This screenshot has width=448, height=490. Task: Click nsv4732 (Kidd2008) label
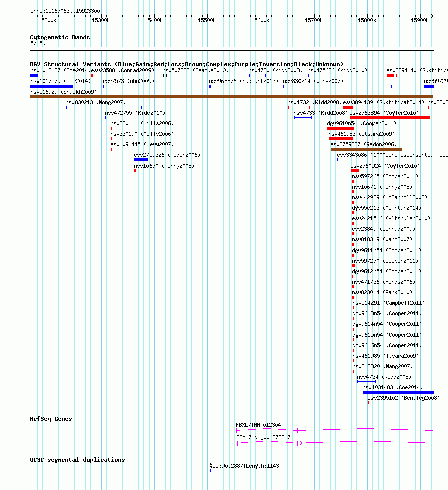pyautogui.click(x=315, y=103)
